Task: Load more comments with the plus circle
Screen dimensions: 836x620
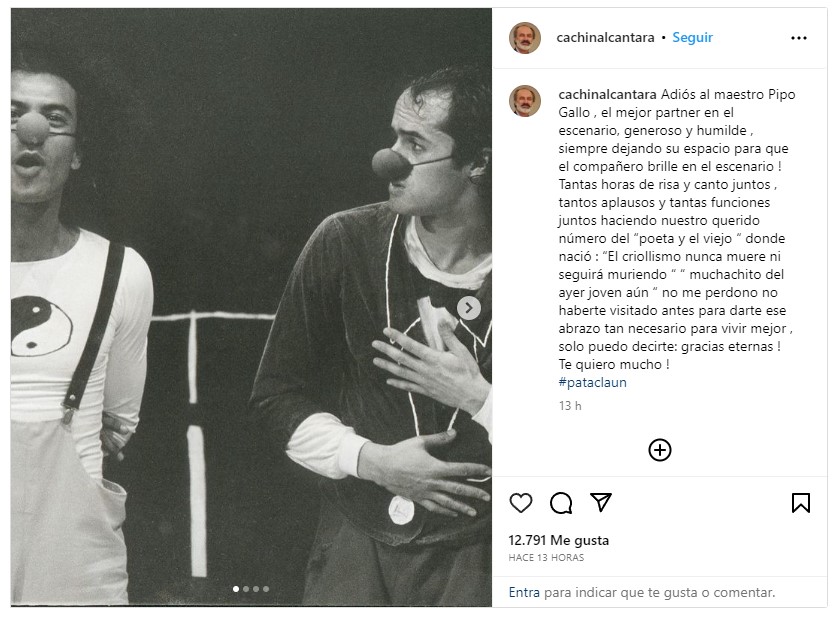Action: tap(660, 450)
